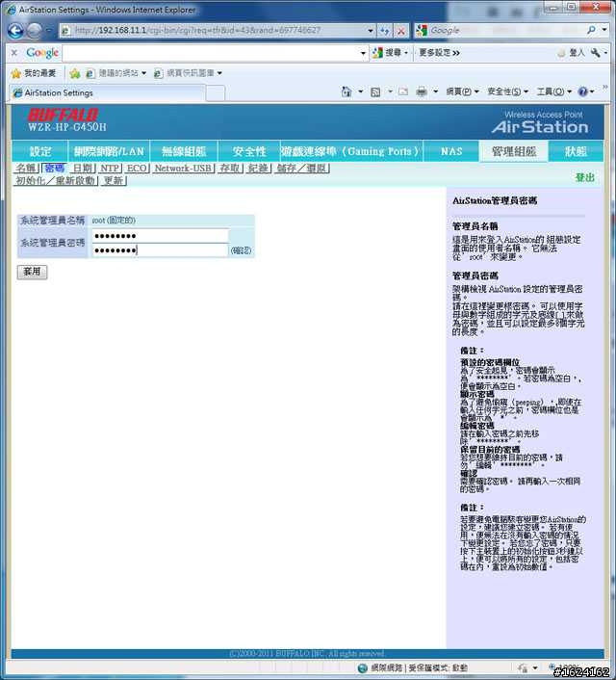Click the 更新 Update sub-menu link
The image size is (616, 680).
[x=114, y=180]
